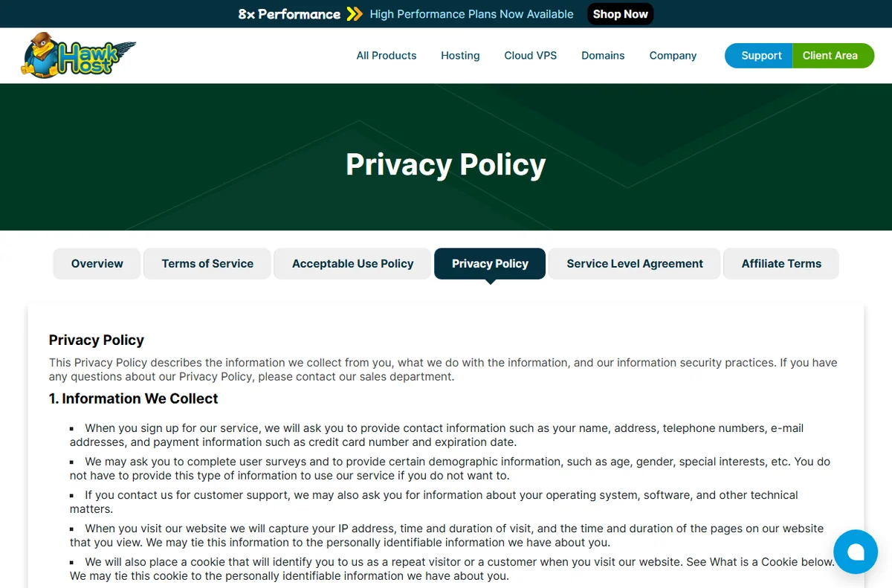
Task: Click the bullet about completing user surveys
Action: coord(450,468)
